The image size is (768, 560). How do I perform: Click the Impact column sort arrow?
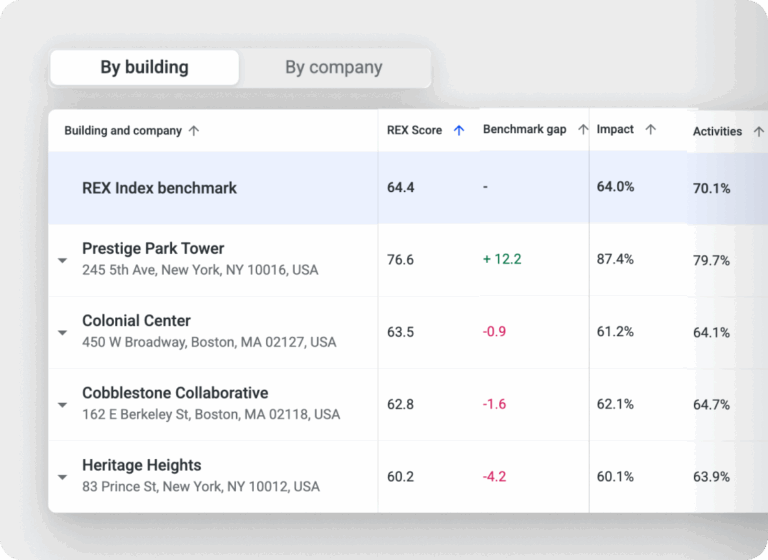pyautogui.click(x=650, y=129)
